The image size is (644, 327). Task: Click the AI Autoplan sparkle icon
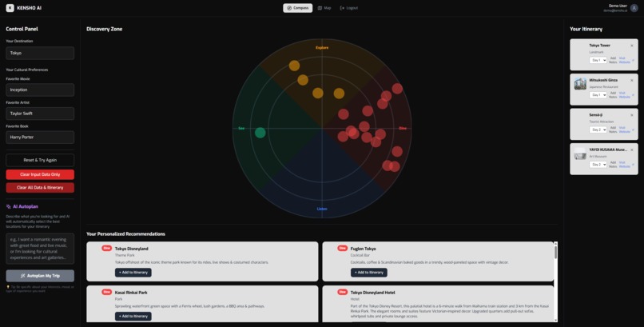[x=9, y=206]
